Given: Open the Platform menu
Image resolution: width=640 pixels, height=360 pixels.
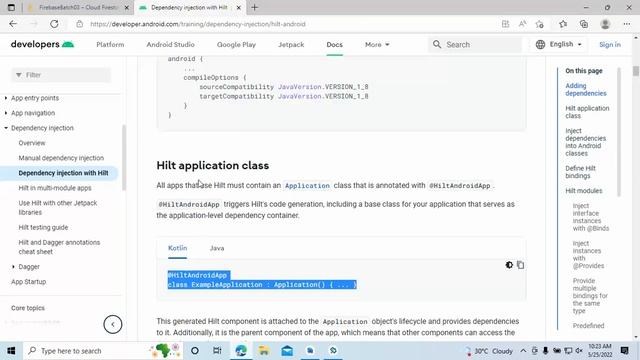Looking at the screenshot, I should [110, 44].
